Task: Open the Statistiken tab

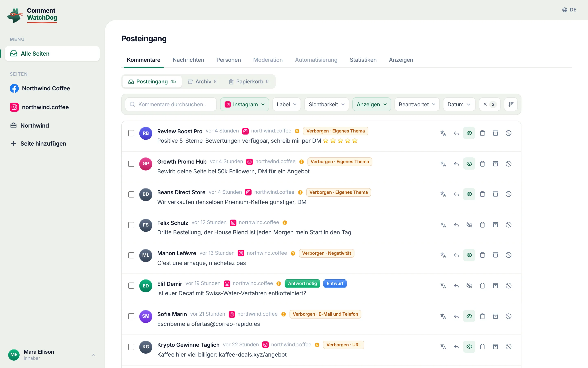Action: (x=363, y=60)
